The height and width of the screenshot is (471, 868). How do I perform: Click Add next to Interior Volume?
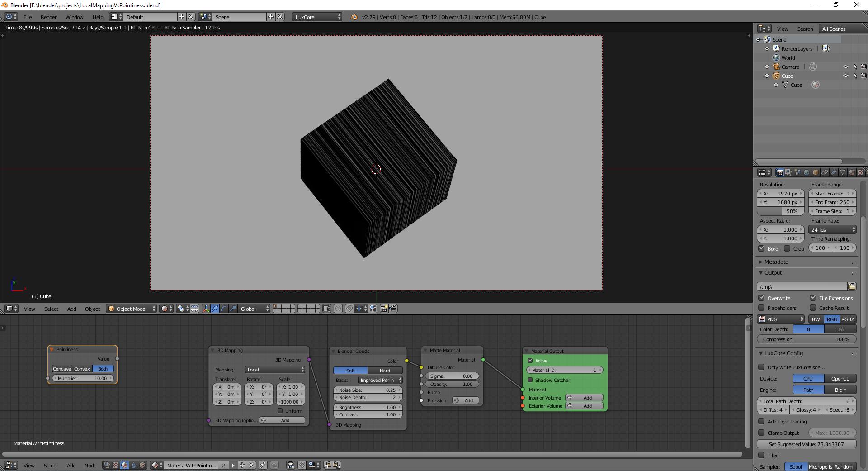(x=585, y=398)
